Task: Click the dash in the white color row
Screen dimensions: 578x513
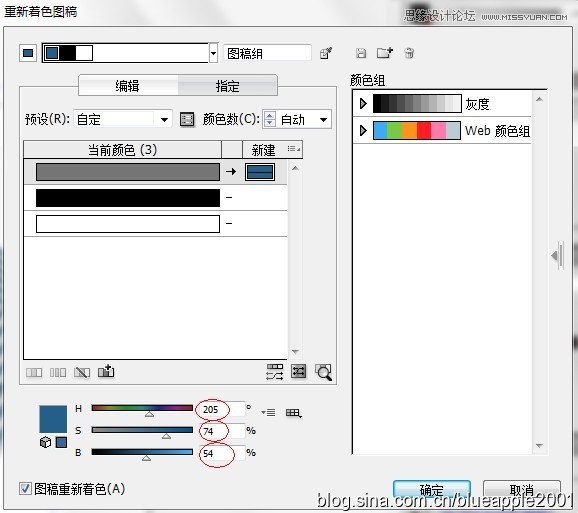Action: point(229,223)
